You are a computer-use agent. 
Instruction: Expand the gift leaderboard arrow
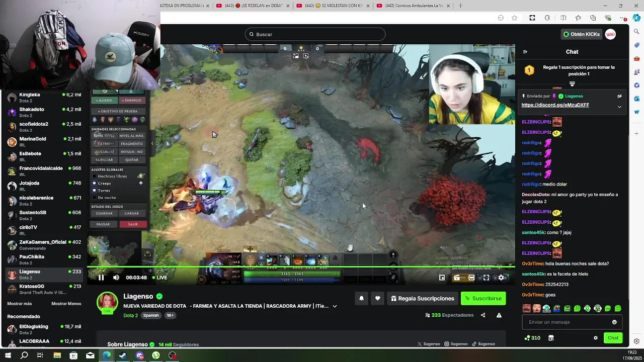pos(572,84)
